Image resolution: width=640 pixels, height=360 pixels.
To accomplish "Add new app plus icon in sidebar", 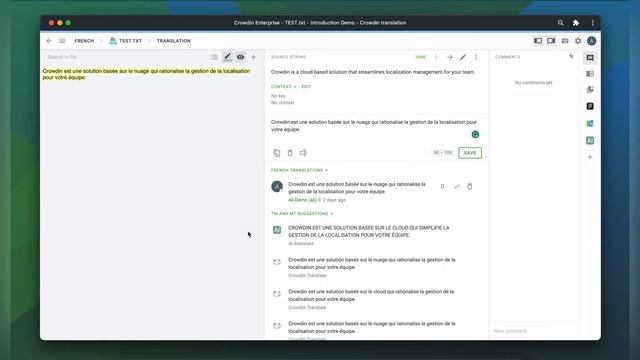I will (x=590, y=157).
